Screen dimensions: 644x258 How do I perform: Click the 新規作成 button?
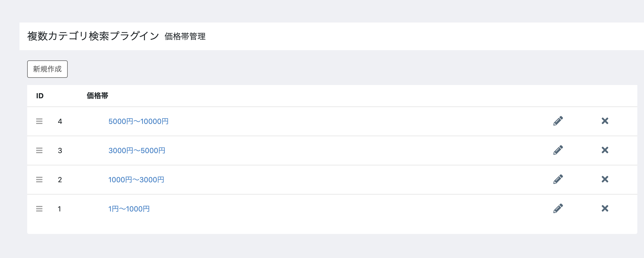tap(47, 69)
